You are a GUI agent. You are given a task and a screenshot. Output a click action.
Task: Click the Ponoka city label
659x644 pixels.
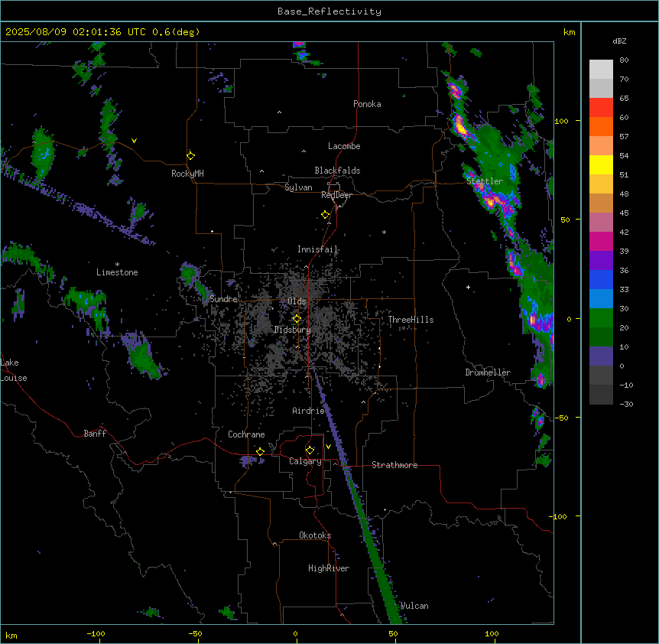point(367,104)
